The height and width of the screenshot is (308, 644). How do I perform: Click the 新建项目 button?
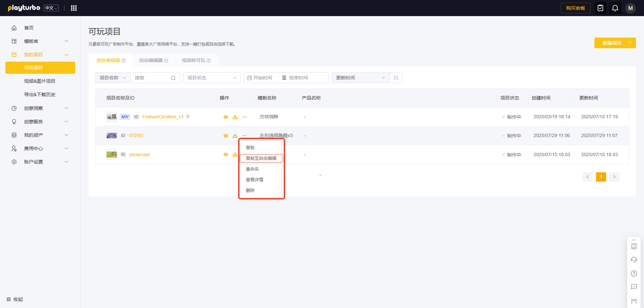(611, 43)
